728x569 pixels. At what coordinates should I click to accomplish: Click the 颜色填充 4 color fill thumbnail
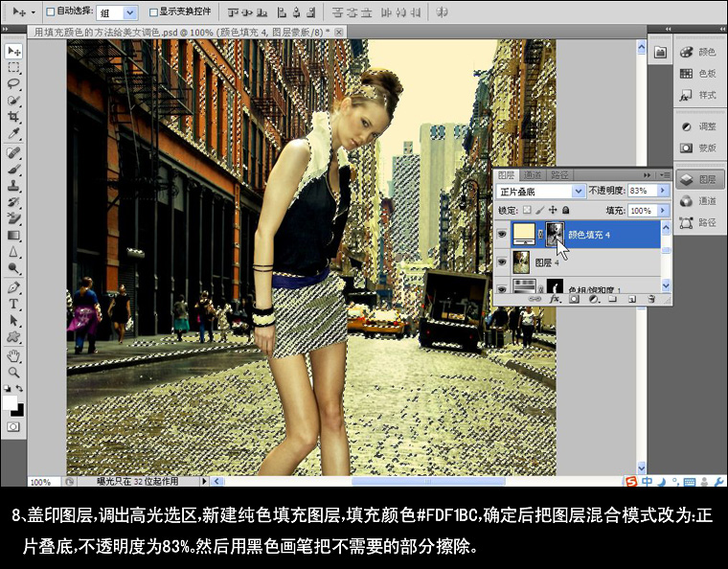pos(524,234)
